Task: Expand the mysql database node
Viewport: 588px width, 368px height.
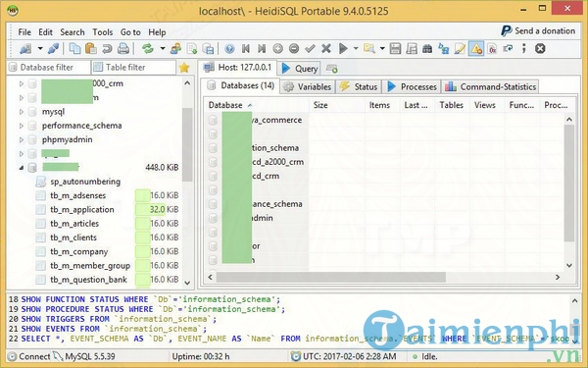Action: pyautogui.click(x=22, y=112)
